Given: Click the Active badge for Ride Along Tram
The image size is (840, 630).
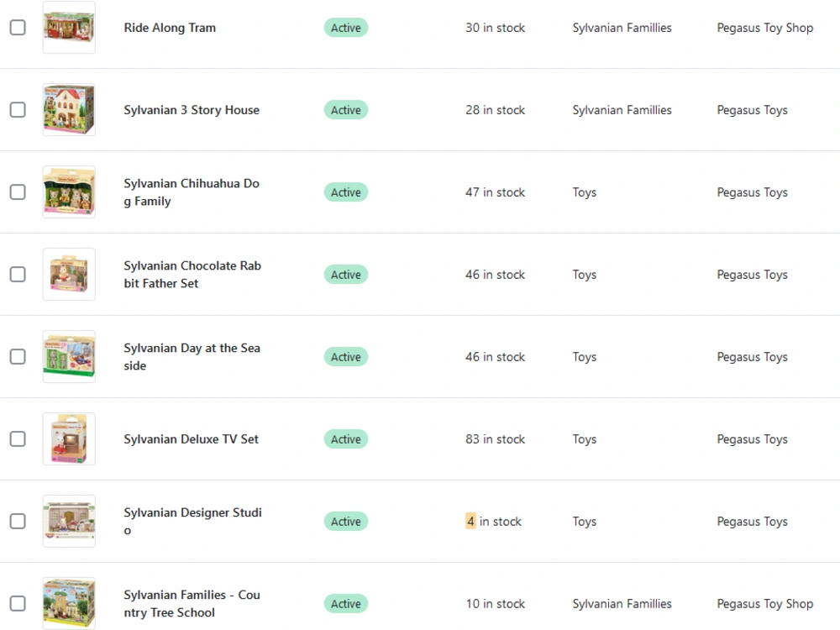Looking at the screenshot, I should (x=345, y=28).
